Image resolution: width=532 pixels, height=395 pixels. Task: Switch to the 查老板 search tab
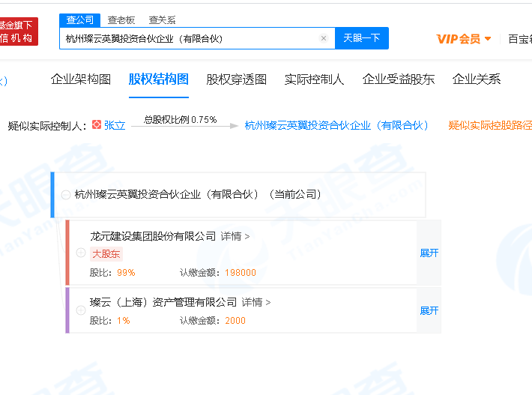(x=121, y=20)
